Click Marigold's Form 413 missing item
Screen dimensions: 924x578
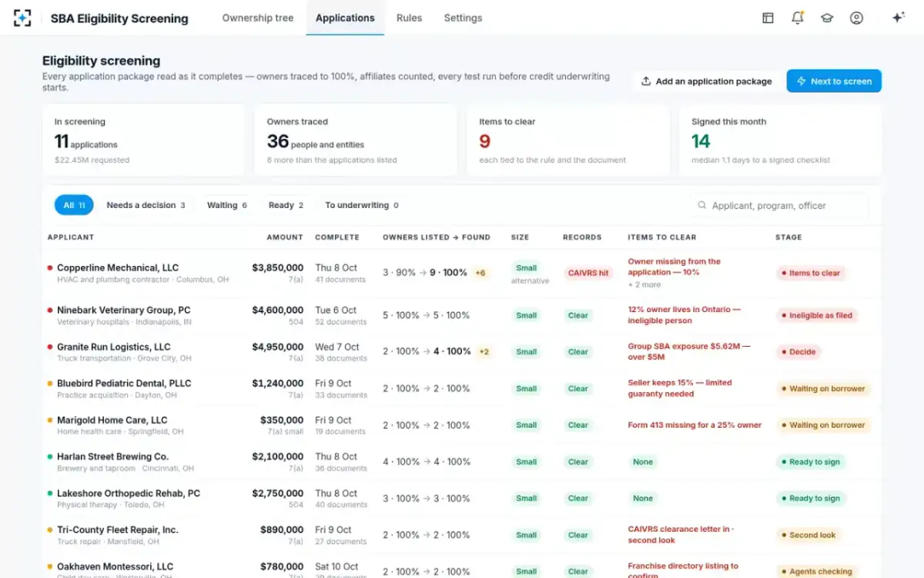point(695,425)
